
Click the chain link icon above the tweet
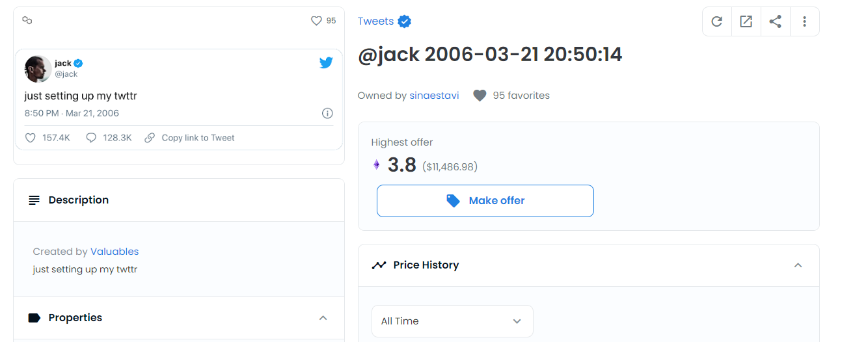(27, 21)
